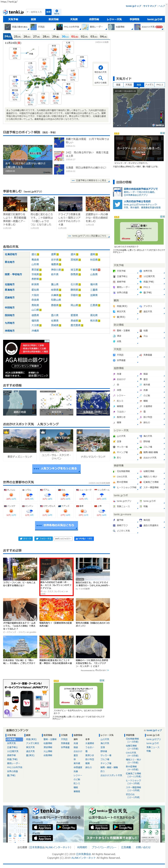Click 世界各地の天気はこちら button

pyautogui.click(x=56, y=525)
